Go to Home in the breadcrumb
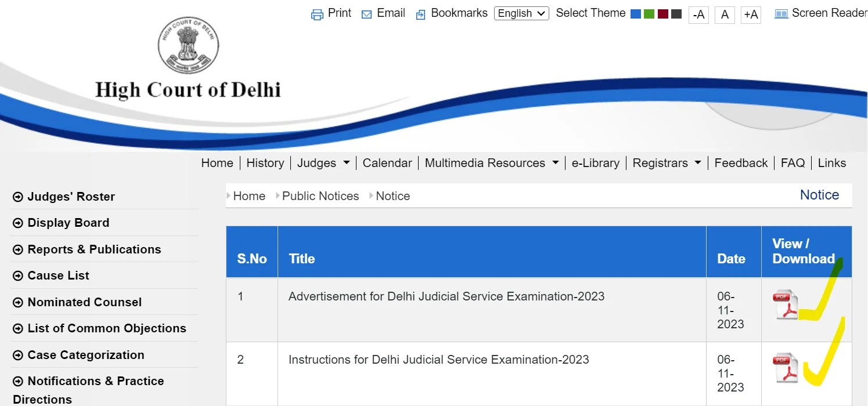 click(x=249, y=196)
